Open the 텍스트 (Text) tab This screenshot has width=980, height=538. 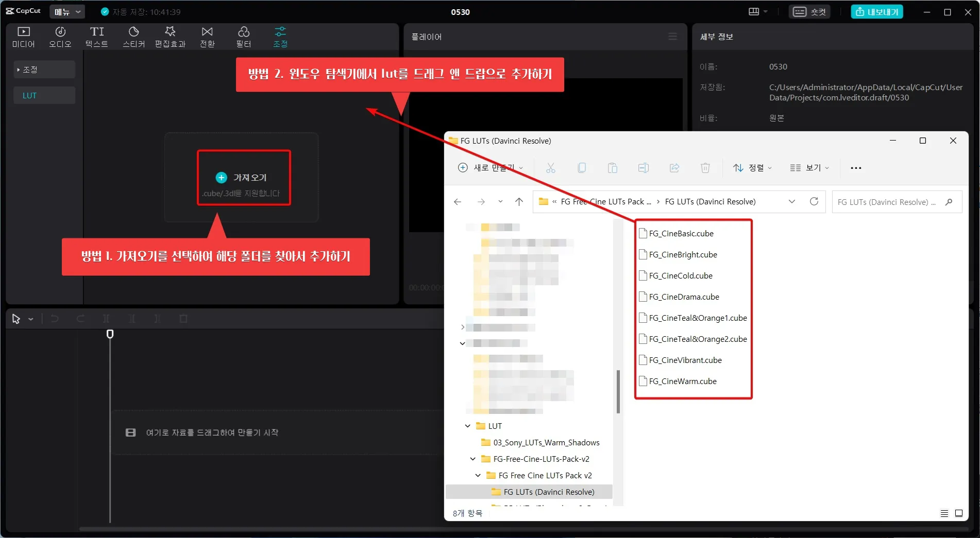pos(97,37)
